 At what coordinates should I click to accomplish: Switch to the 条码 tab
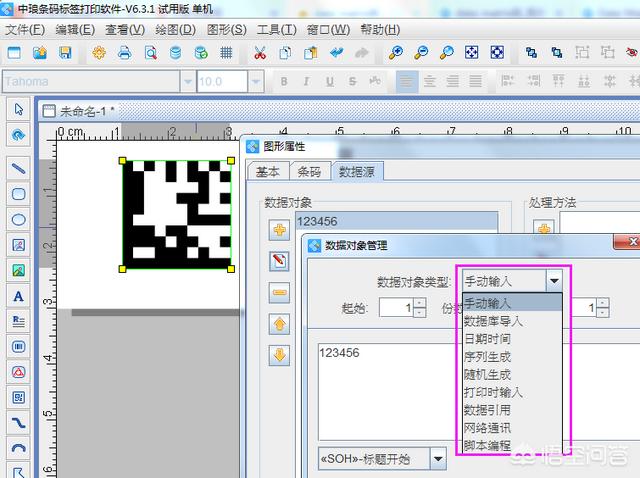pyautogui.click(x=309, y=172)
